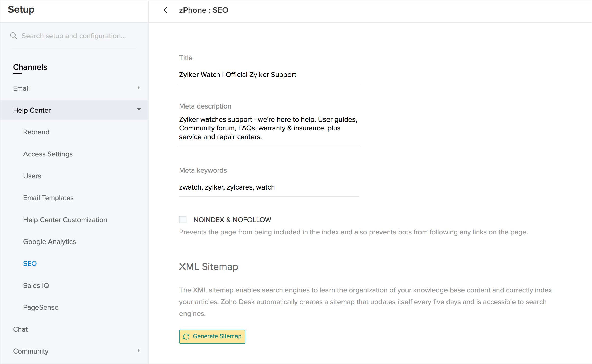This screenshot has width=592, height=364.
Task: Go to the Users submenu item
Action: point(32,176)
